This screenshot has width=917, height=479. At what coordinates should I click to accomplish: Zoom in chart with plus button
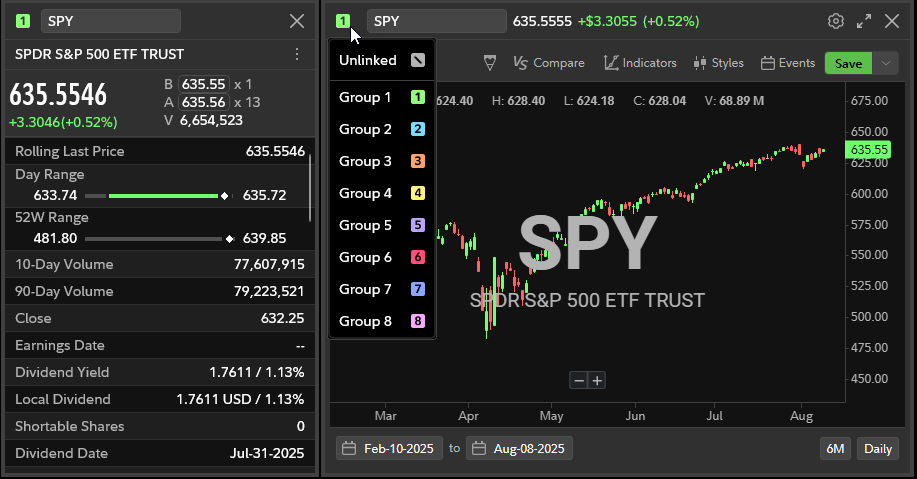click(x=597, y=380)
